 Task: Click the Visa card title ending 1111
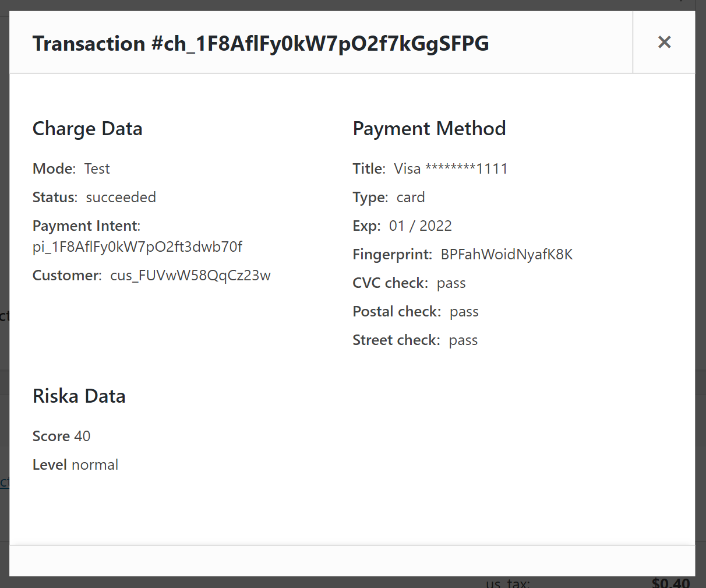451,169
